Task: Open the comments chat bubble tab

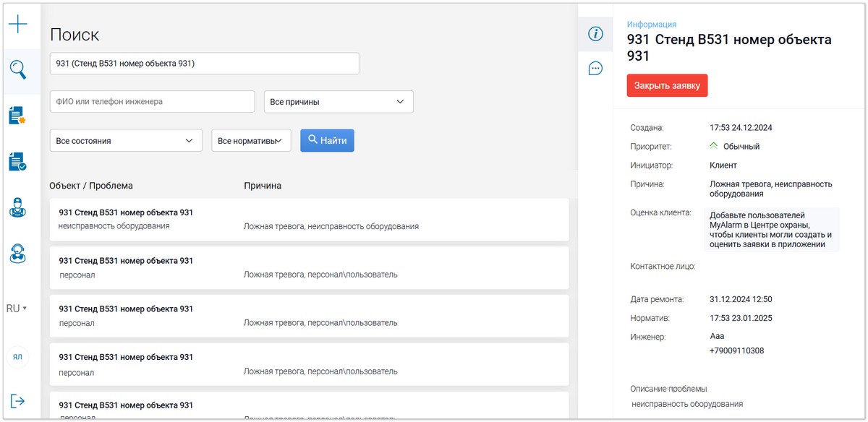Action: (x=595, y=69)
